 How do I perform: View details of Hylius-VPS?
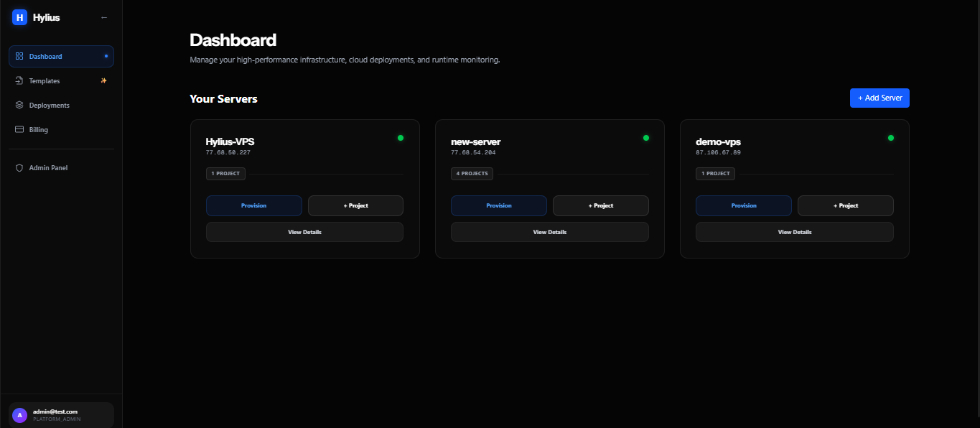click(x=304, y=232)
